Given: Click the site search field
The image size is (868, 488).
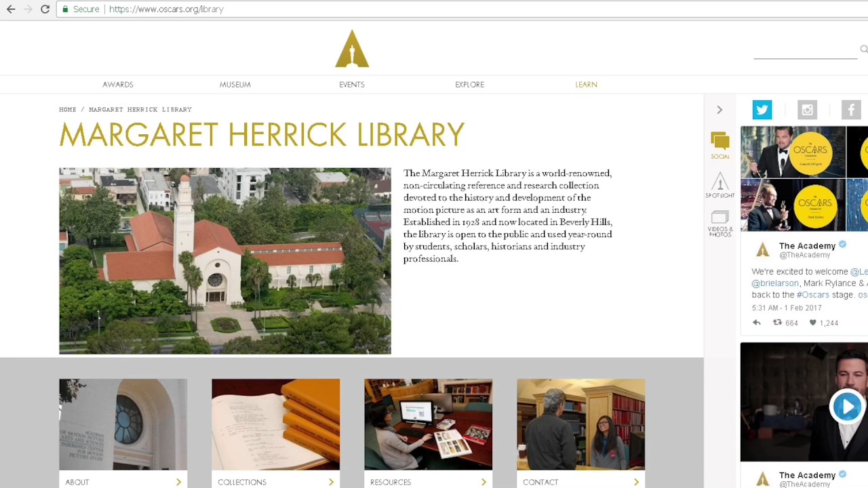Looking at the screenshot, I should (805, 49).
